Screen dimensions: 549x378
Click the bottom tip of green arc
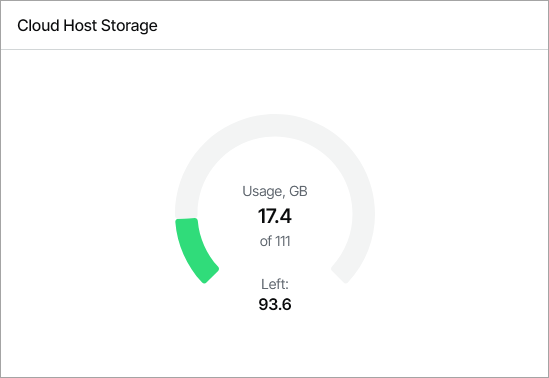(x=210, y=275)
